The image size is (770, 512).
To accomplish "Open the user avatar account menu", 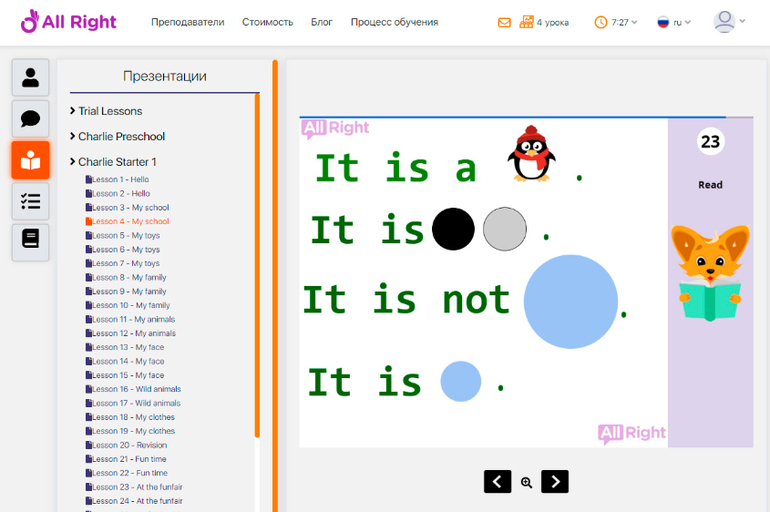I will [729, 22].
